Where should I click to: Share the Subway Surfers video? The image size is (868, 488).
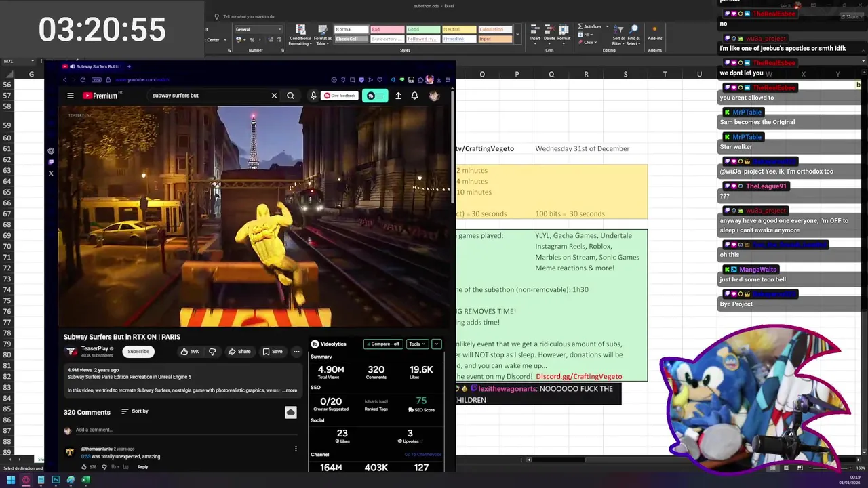pos(239,351)
